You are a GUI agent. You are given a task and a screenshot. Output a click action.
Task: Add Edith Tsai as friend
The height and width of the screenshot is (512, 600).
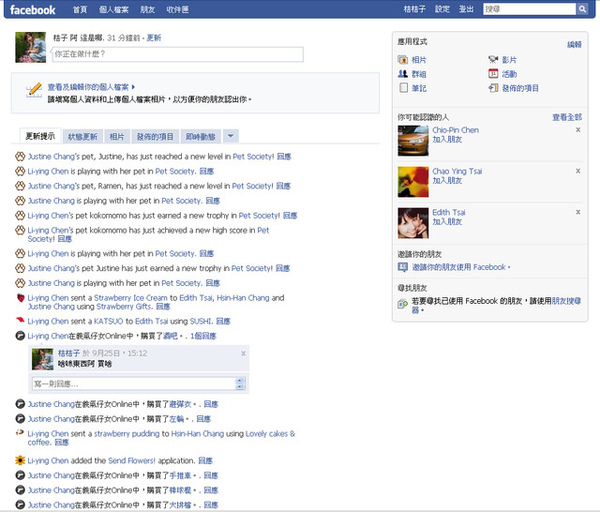click(x=447, y=222)
